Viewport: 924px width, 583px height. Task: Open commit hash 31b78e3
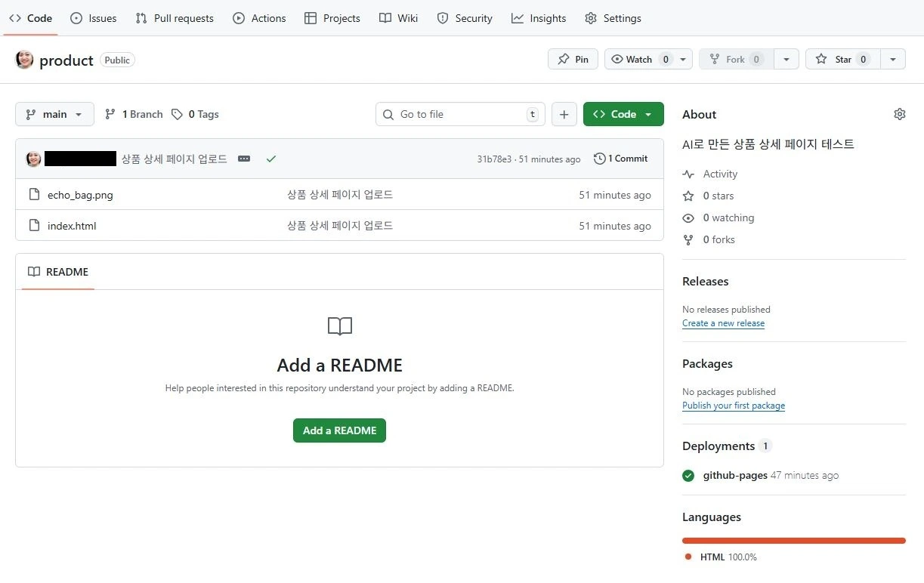click(x=494, y=159)
